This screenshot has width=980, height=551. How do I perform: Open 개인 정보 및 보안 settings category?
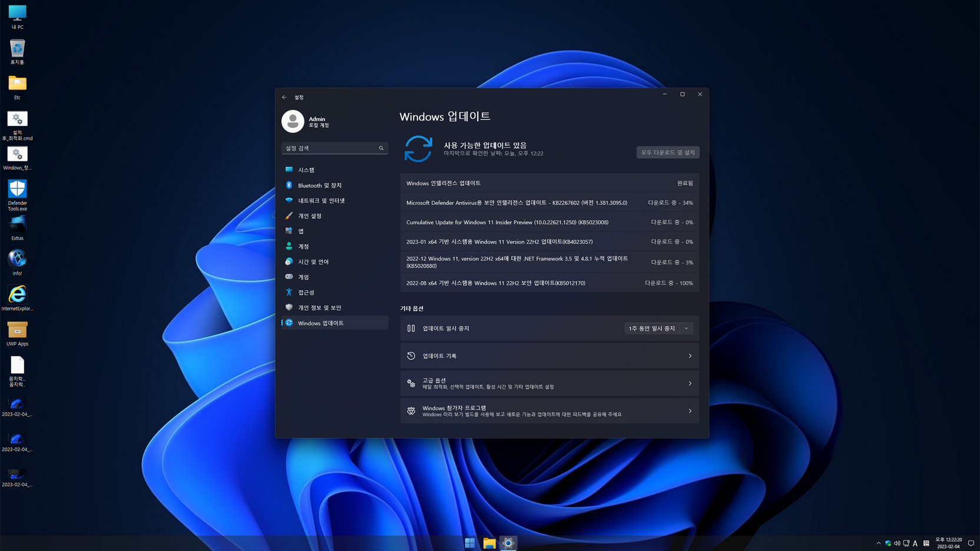click(x=335, y=308)
